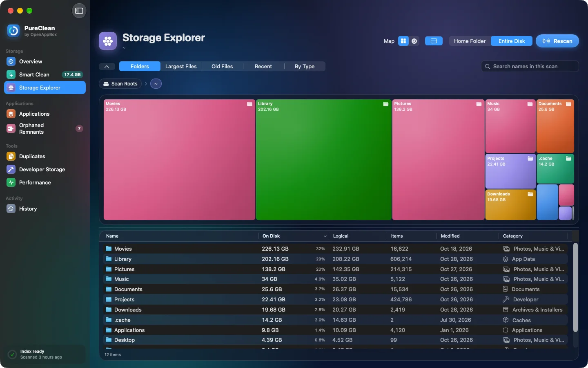The image size is (588, 368).
Task: Switch to the Old Files tab
Action: pos(222,66)
